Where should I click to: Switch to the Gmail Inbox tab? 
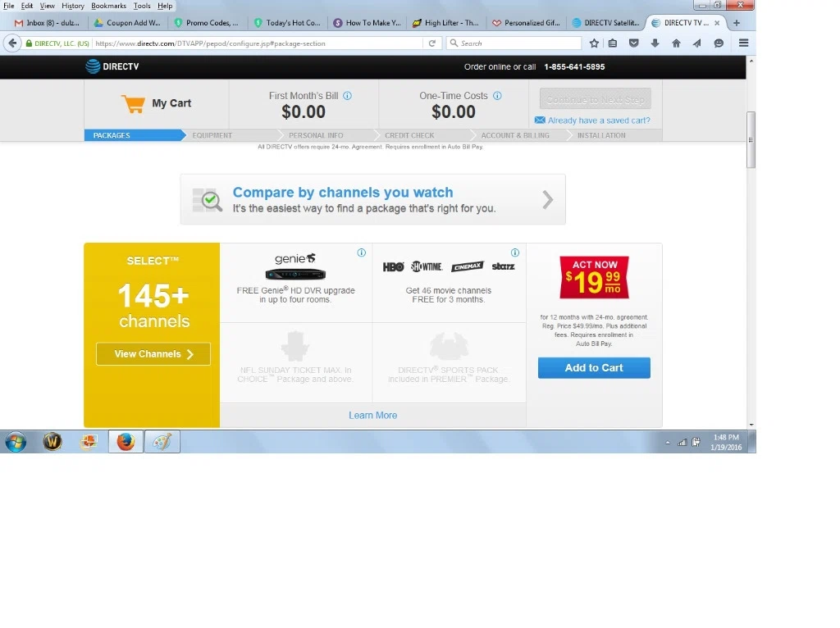[47, 23]
